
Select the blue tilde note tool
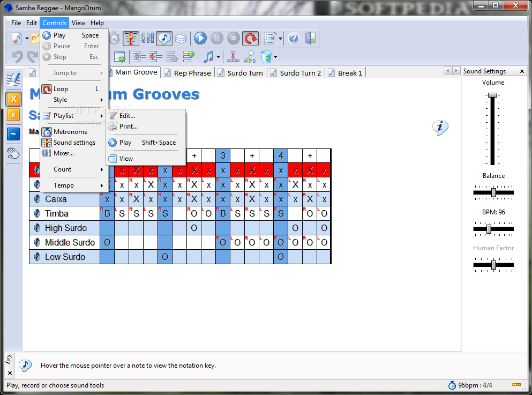click(13, 133)
